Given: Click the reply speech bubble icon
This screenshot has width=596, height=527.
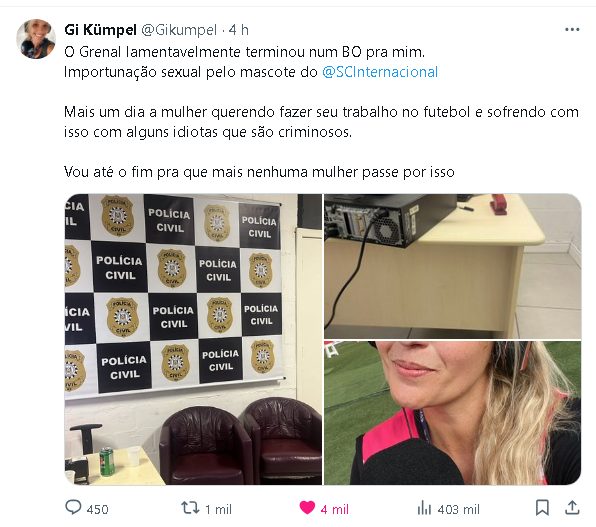Looking at the screenshot, I should click(x=73, y=507).
